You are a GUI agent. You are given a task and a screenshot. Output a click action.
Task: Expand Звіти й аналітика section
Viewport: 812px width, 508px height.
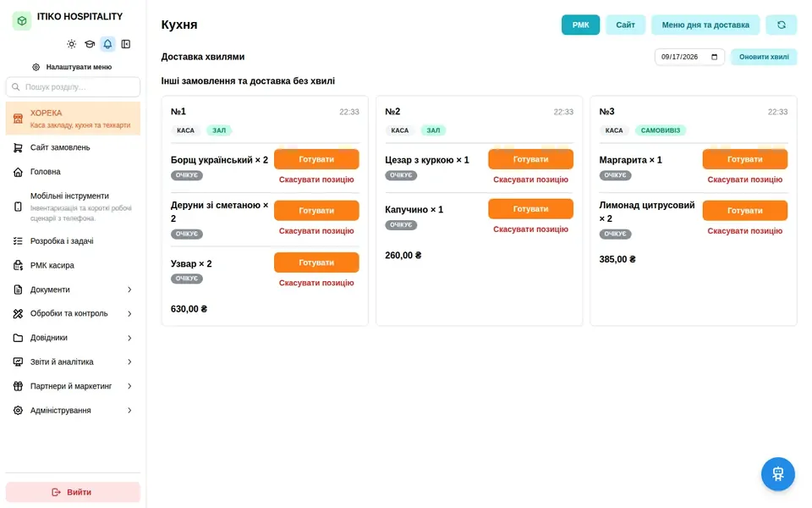tap(73, 362)
